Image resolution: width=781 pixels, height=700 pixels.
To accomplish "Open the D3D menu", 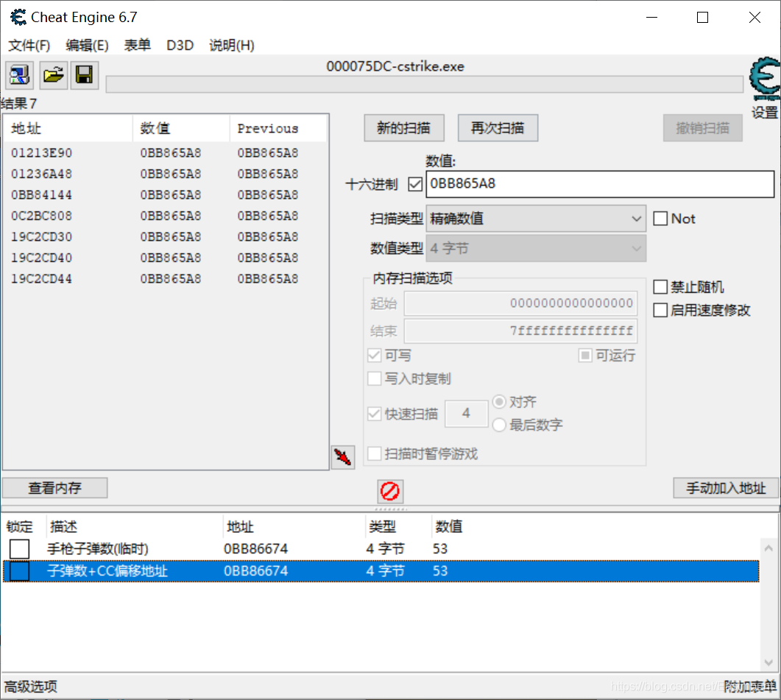I will [180, 46].
